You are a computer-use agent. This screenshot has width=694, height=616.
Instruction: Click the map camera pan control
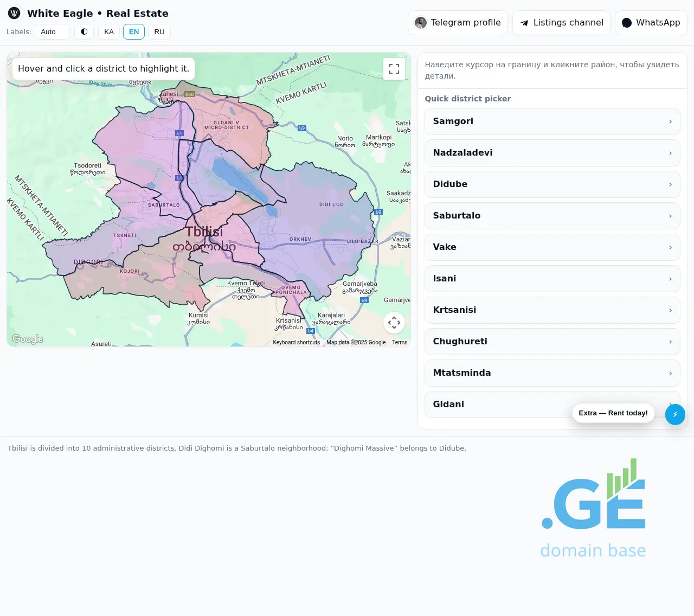click(394, 323)
